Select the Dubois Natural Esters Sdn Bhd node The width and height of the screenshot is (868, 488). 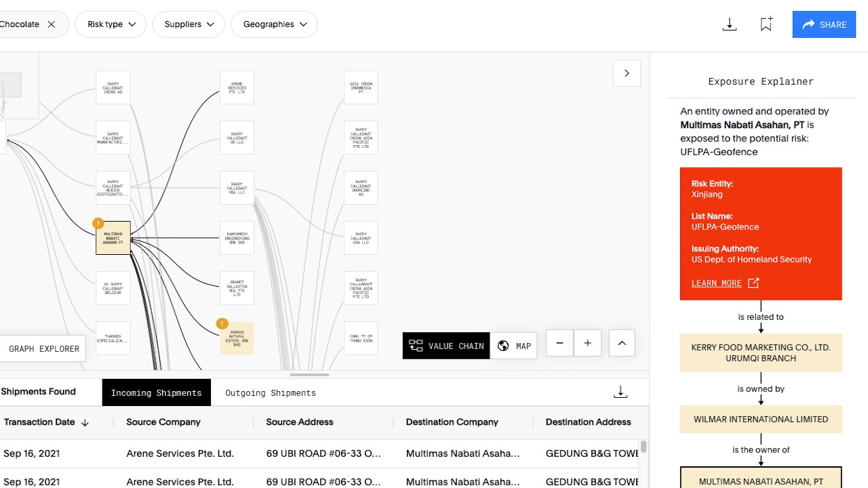click(237, 338)
